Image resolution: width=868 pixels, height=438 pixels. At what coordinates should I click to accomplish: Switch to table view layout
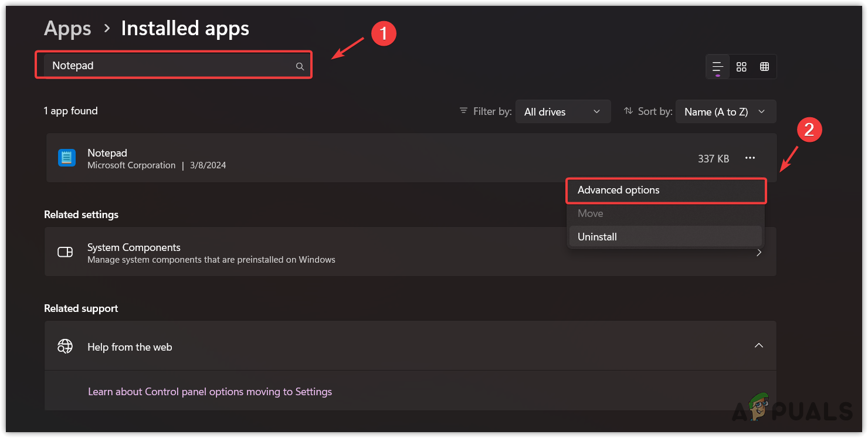pos(764,67)
